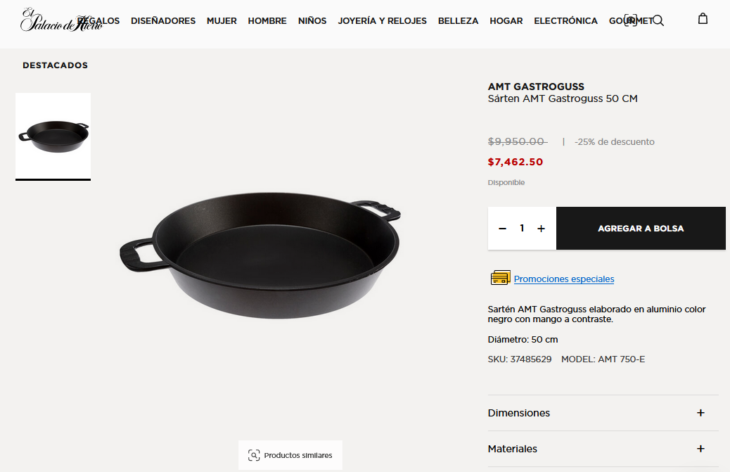Image resolution: width=730 pixels, height=472 pixels.
Task: Select the pan thumbnail image
Action: (53, 136)
